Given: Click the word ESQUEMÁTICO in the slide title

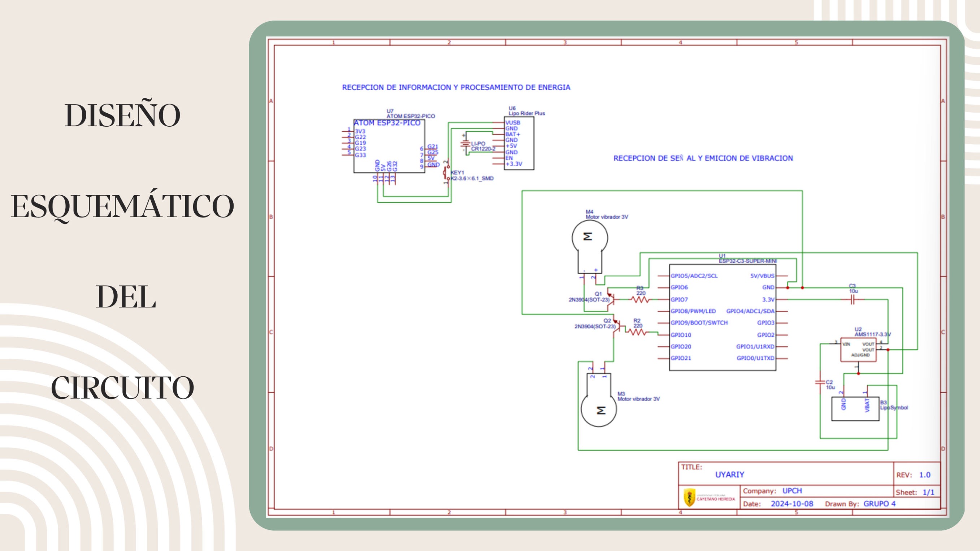Looking at the screenshot, I should point(122,206).
